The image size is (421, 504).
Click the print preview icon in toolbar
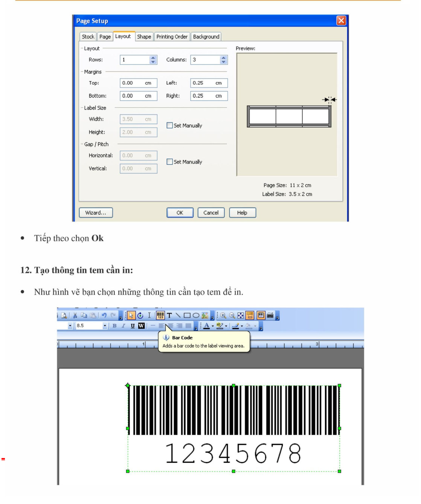tap(64, 316)
